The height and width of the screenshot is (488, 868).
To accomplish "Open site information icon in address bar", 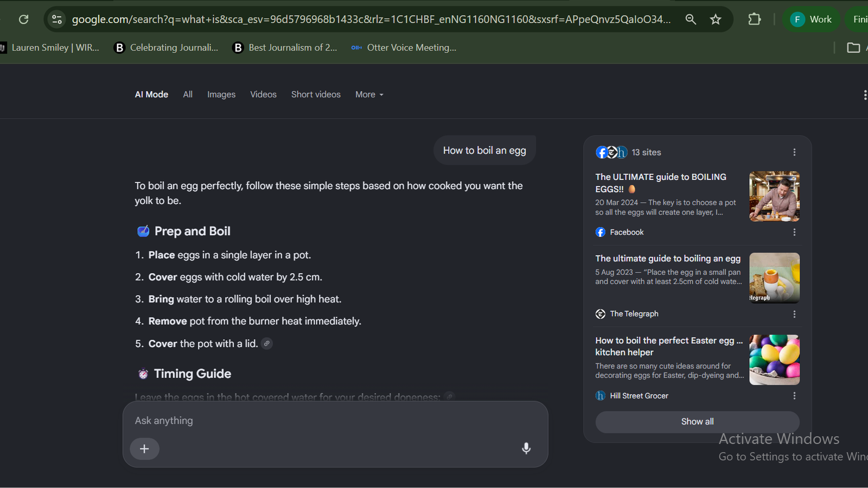I will point(57,20).
